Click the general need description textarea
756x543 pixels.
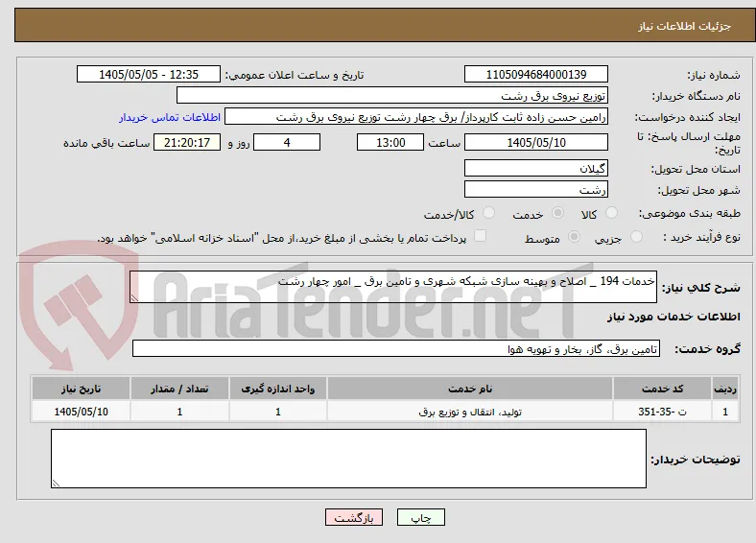tap(393, 287)
